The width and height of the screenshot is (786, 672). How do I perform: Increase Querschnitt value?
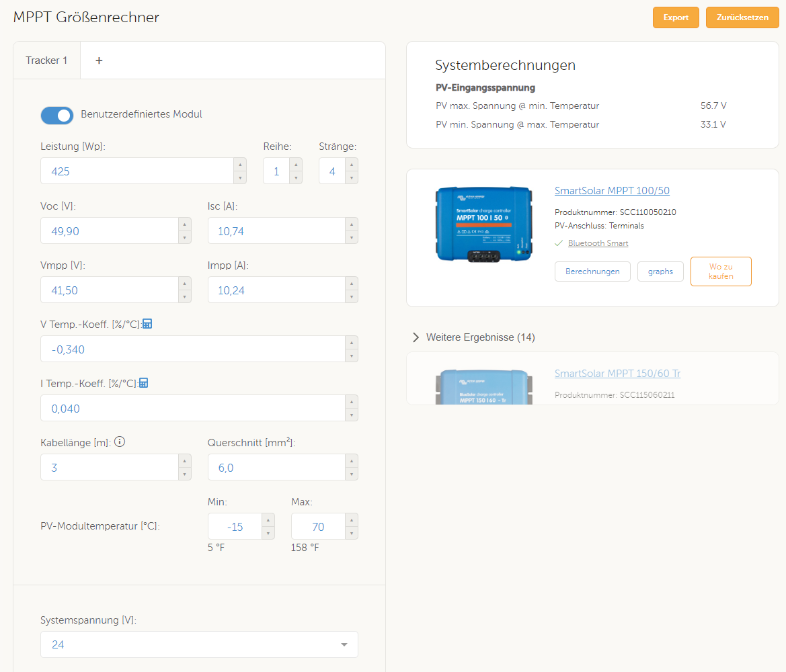(352, 460)
